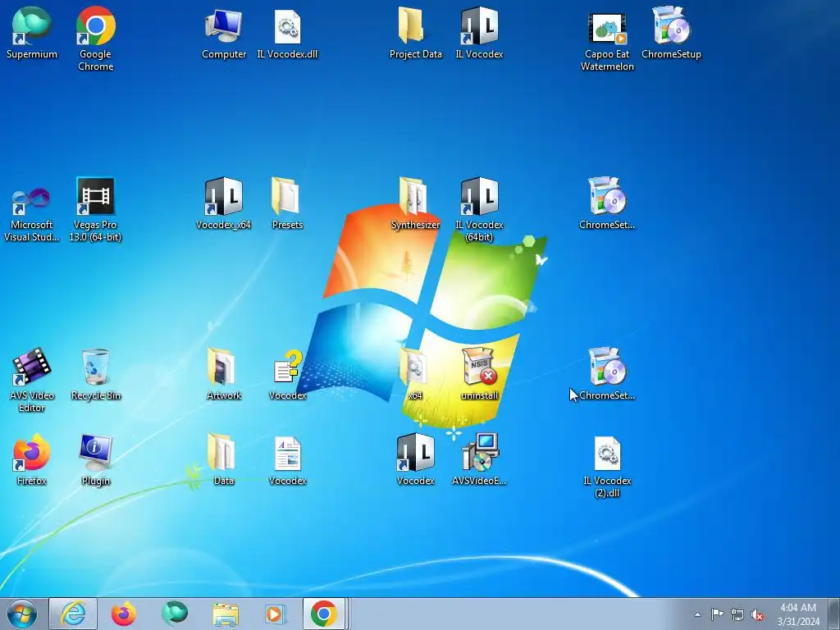
Task: Open Windows Explorer from the taskbar
Action: [x=226, y=614]
